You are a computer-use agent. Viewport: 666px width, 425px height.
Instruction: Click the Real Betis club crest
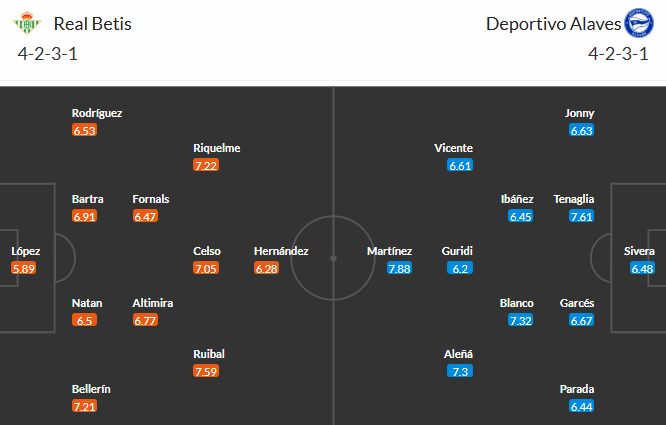pyautogui.click(x=31, y=23)
